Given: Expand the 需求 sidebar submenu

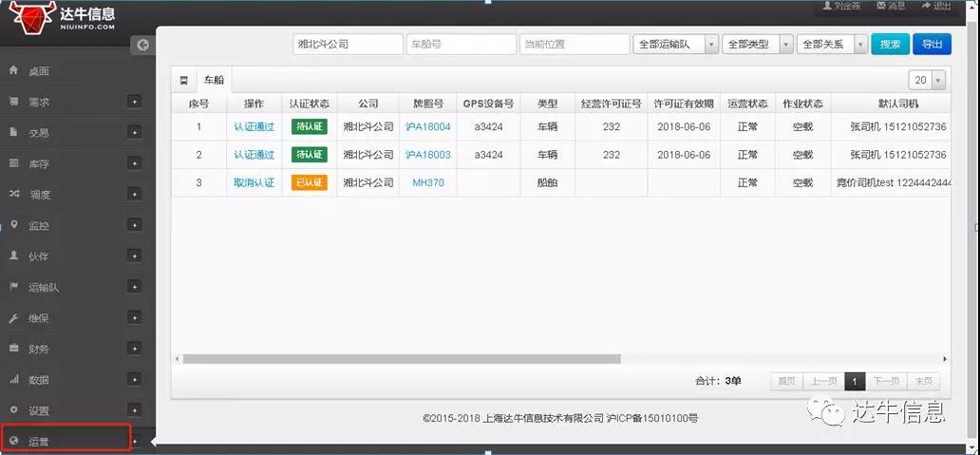Looking at the screenshot, I should 135,102.
